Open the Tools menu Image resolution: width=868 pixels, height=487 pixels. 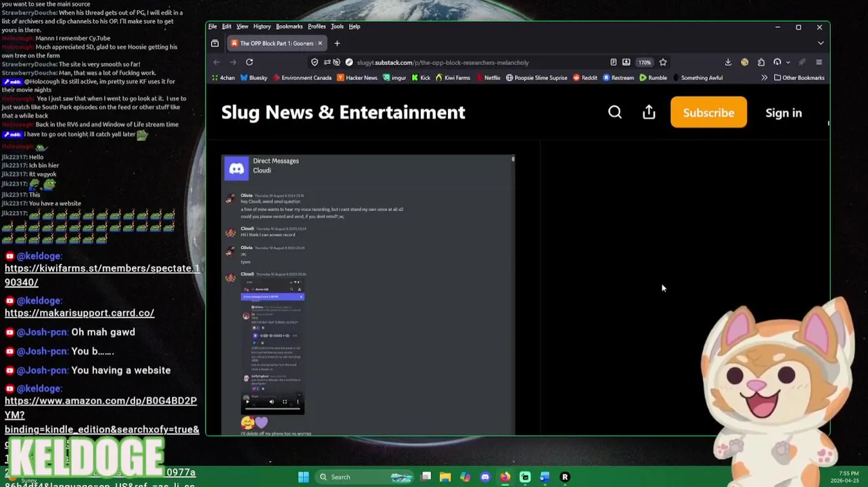(x=337, y=26)
